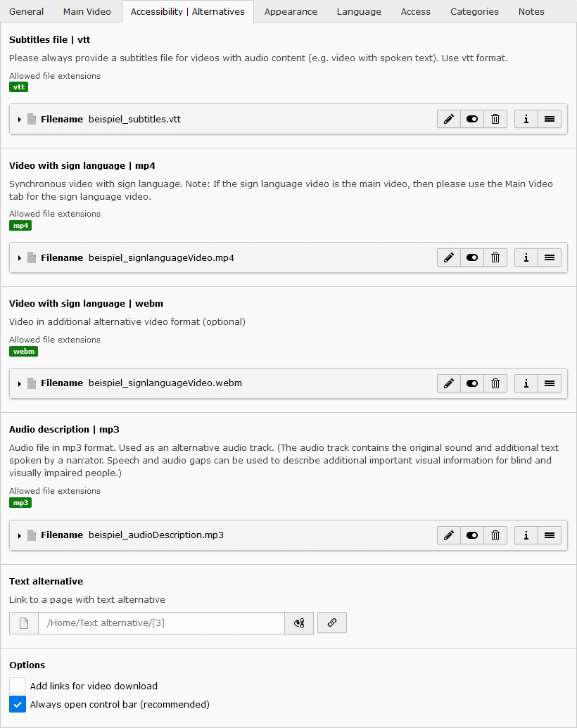Go to the Categories tab
The width and height of the screenshot is (577, 728).
[x=474, y=12]
